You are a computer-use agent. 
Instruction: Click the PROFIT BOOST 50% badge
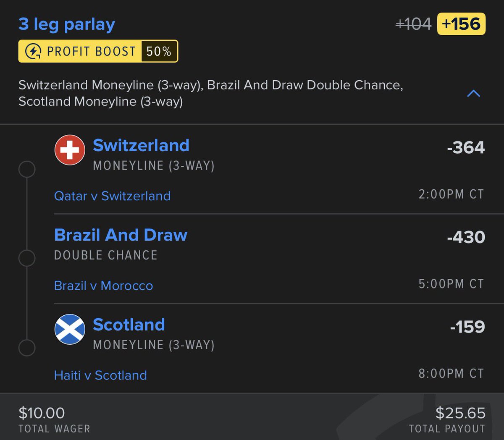(x=98, y=51)
